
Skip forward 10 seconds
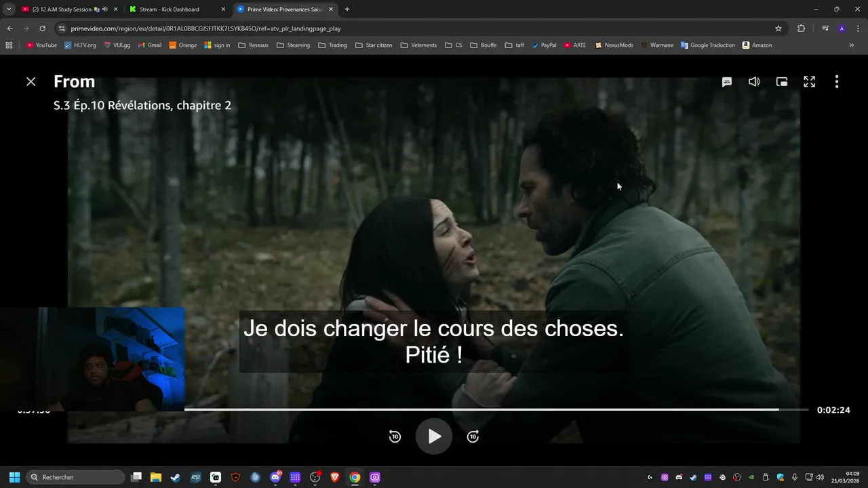click(473, 436)
